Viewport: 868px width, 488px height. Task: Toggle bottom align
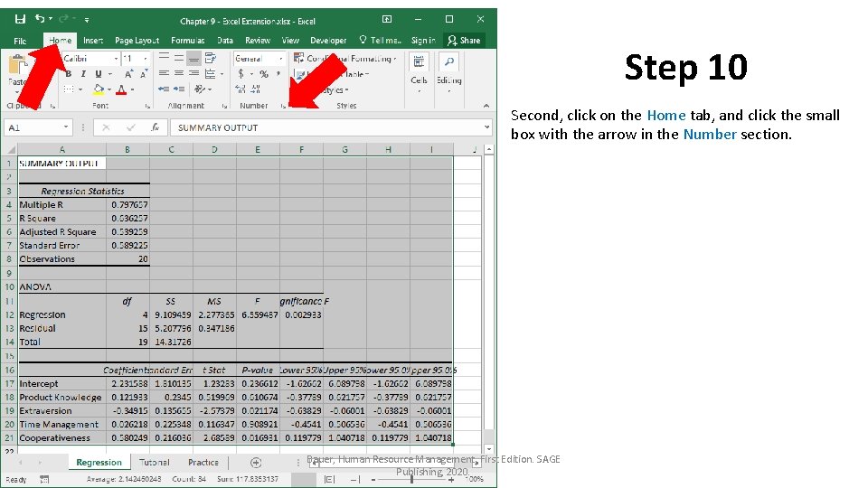click(x=193, y=58)
